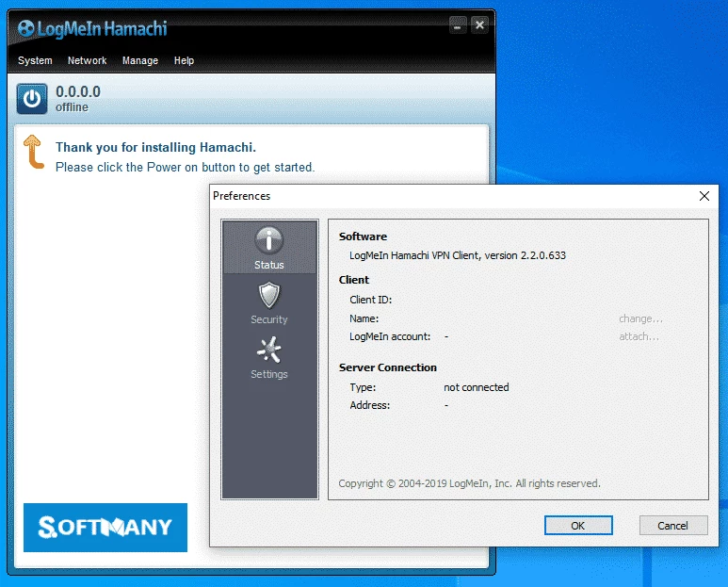This screenshot has width=728, height=587.
Task: Click attach... LogMeIn account link
Action: click(639, 336)
